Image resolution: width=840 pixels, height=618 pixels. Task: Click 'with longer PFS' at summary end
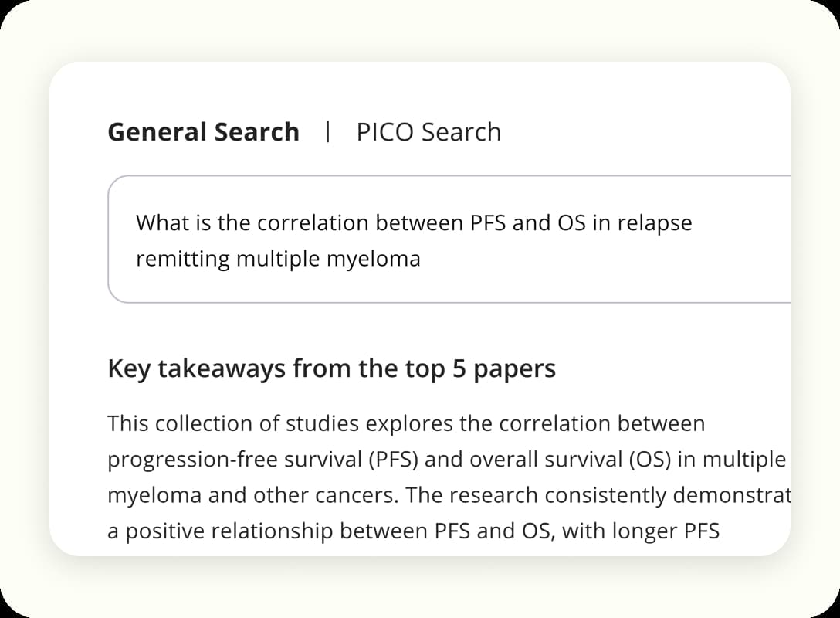[641, 531]
